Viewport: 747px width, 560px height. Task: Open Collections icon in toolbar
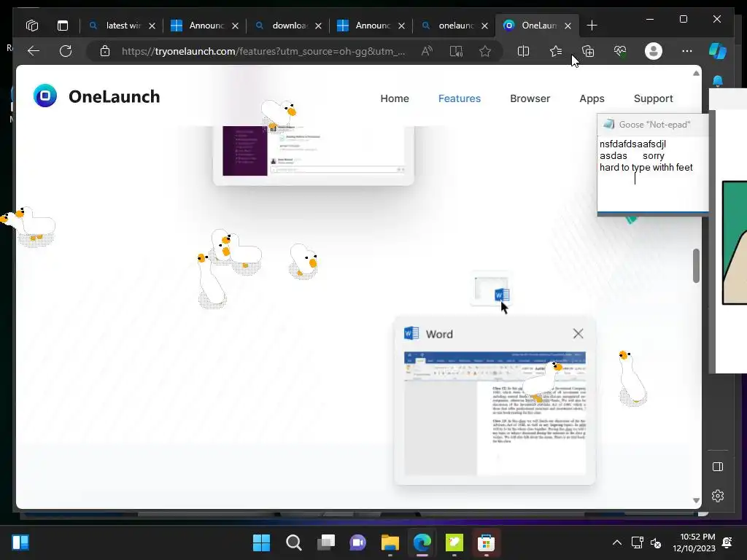click(x=588, y=51)
